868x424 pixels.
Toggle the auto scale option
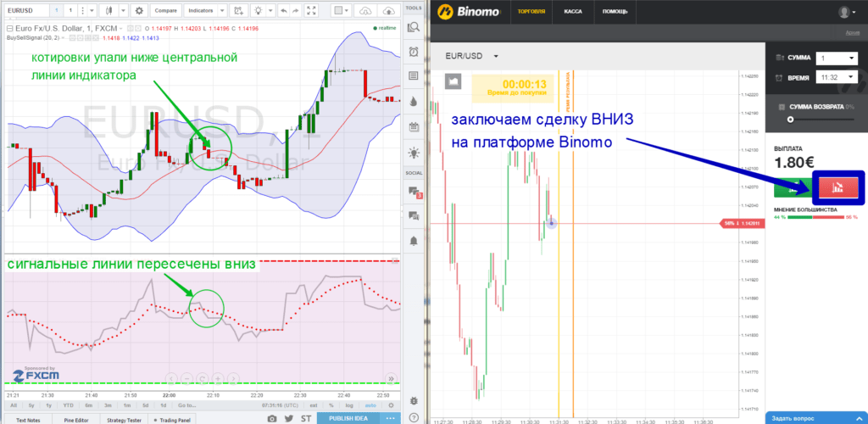370,406
